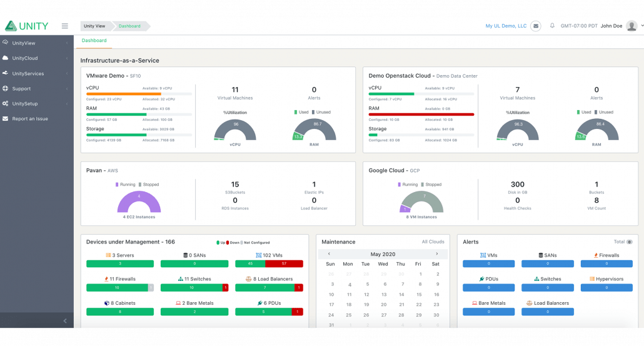Click the Report an Issue envelope icon
644x346 pixels.
6,119
